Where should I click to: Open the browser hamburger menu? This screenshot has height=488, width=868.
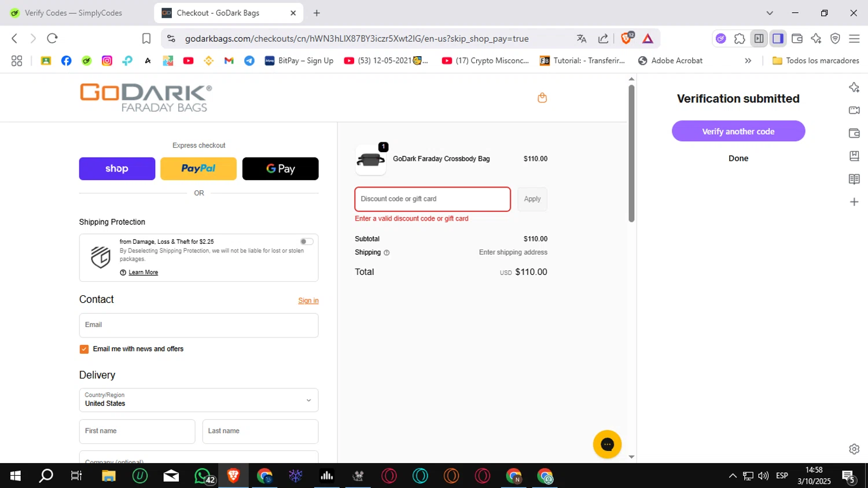854,39
